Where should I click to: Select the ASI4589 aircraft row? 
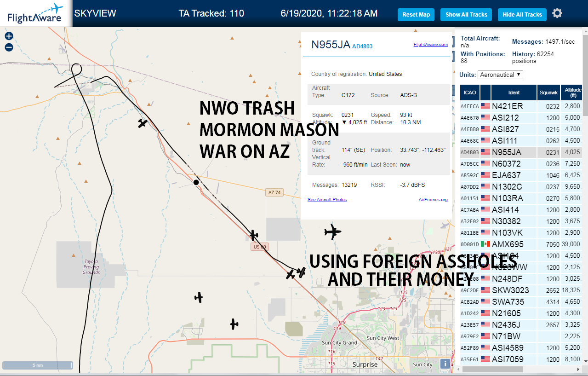tap(521, 348)
